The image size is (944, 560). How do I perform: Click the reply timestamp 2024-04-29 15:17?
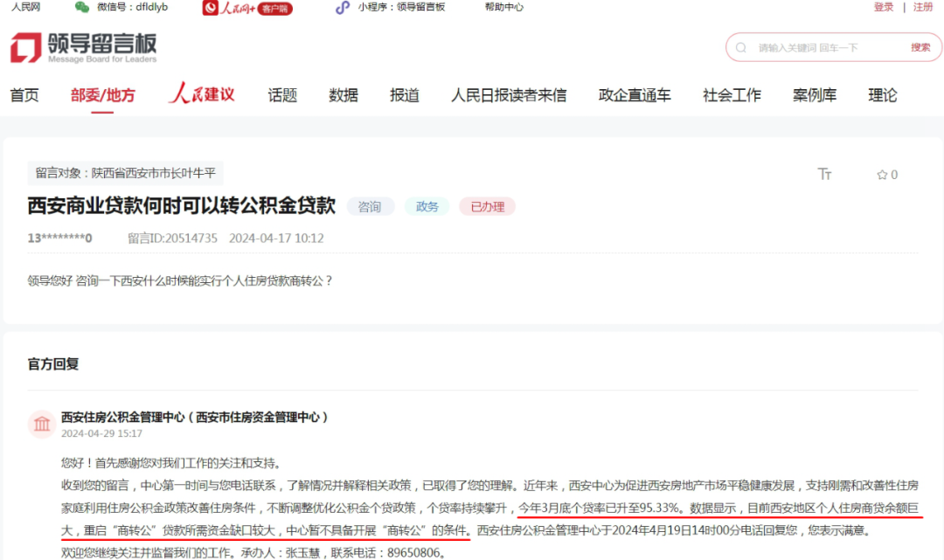point(101,433)
